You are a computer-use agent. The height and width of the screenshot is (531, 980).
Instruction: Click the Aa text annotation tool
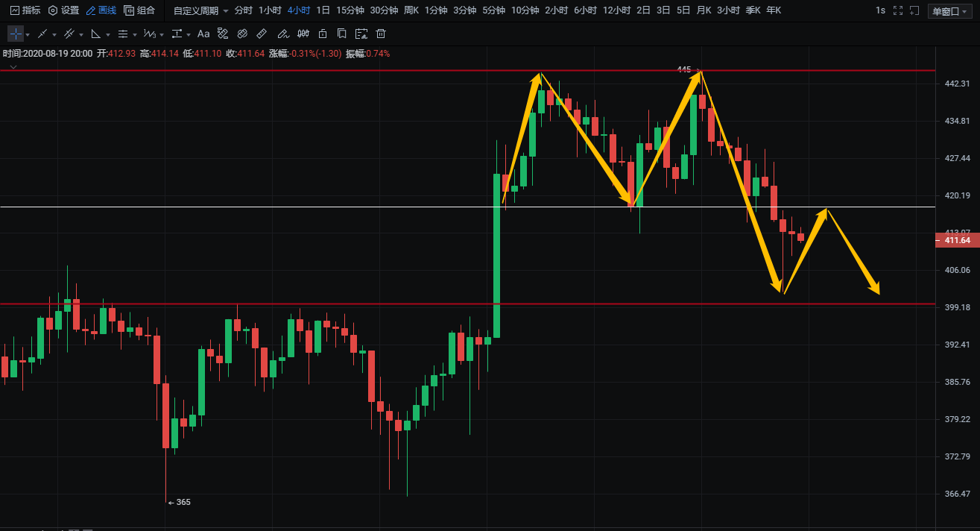[x=203, y=34]
